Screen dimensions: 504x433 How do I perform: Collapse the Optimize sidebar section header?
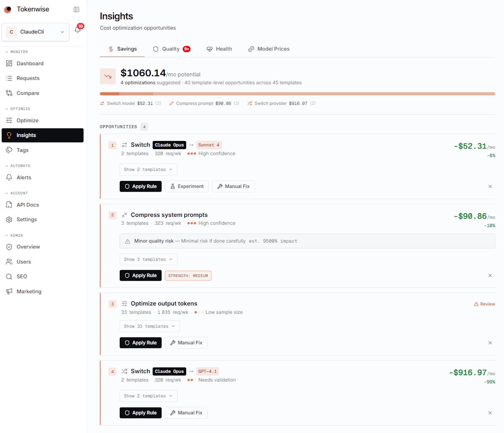[18, 109]
